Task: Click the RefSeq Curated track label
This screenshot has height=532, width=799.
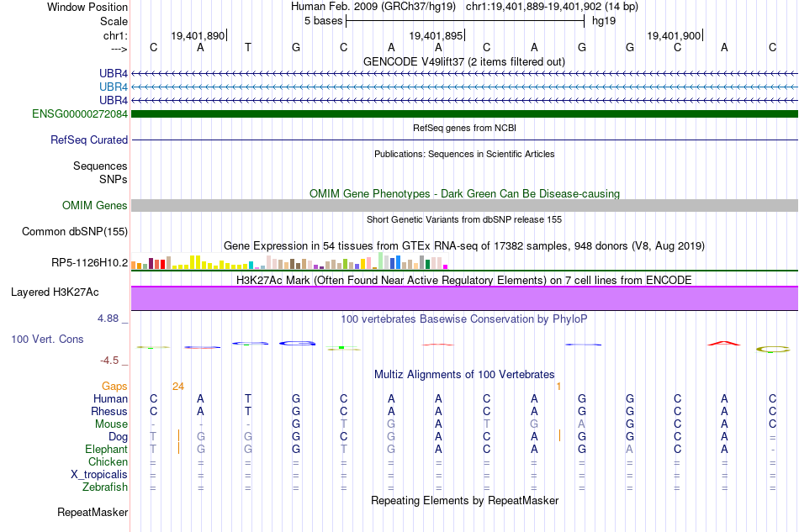Action: click(x=89, y=140)
